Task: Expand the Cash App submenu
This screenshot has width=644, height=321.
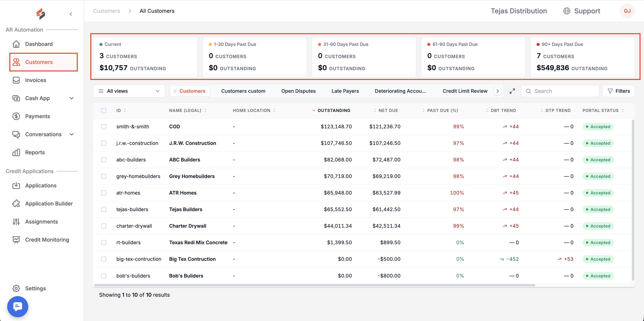Action: pyautogui.click(x=72, y=98)
